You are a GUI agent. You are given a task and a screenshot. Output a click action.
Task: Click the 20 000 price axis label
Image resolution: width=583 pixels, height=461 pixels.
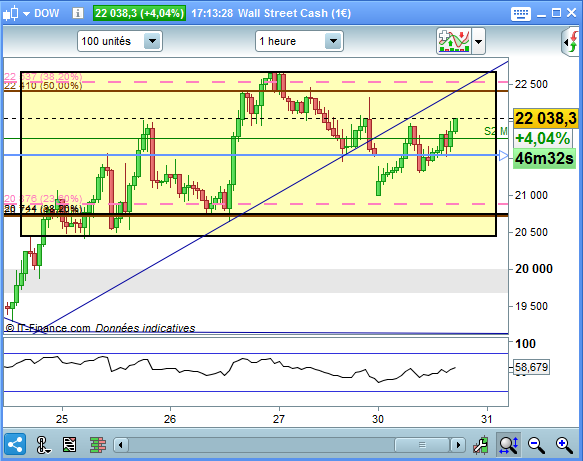click(x=534, y=269)
